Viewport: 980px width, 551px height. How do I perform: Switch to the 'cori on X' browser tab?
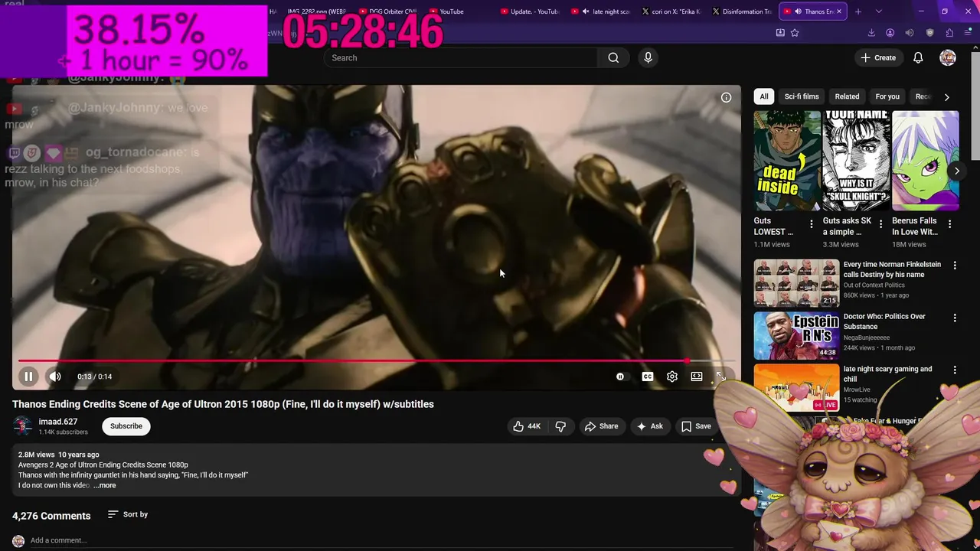point(670,11)
